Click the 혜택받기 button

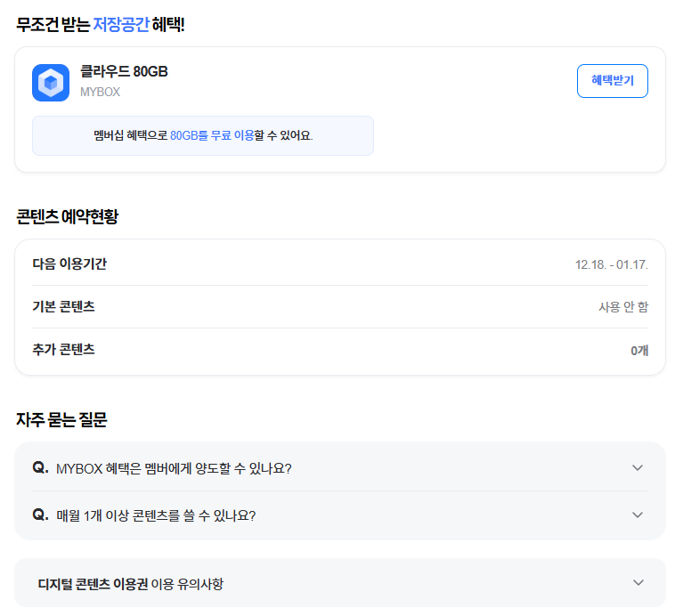[612, 81]
